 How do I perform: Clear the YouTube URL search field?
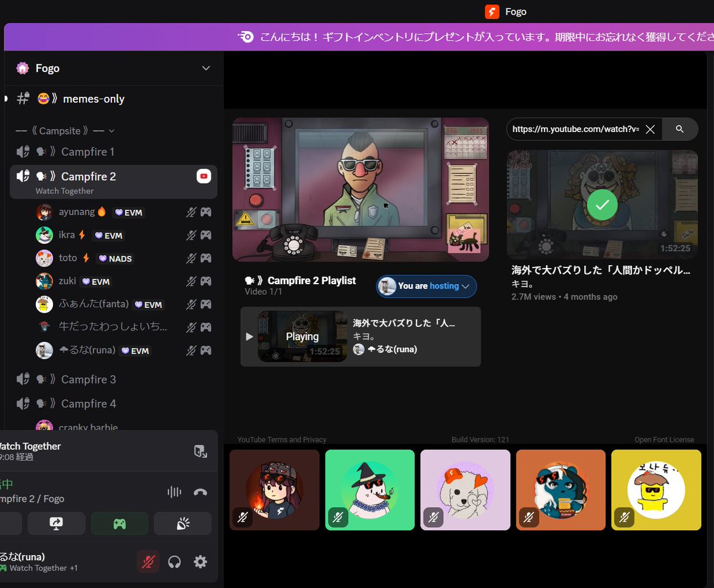650,129
